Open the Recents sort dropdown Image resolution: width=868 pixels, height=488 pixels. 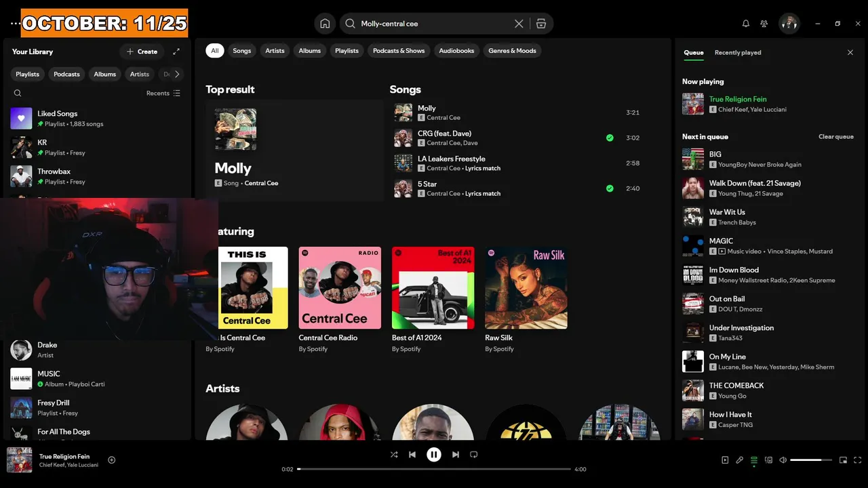point(163,94)
